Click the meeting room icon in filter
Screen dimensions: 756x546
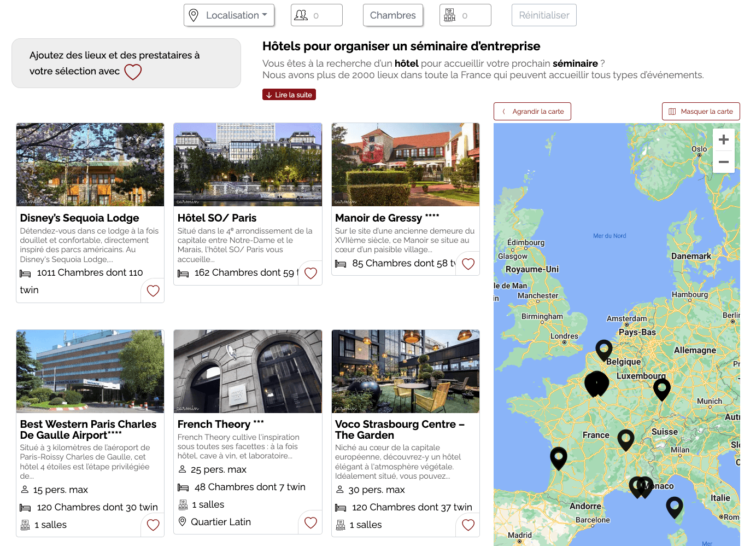(449, 15)
